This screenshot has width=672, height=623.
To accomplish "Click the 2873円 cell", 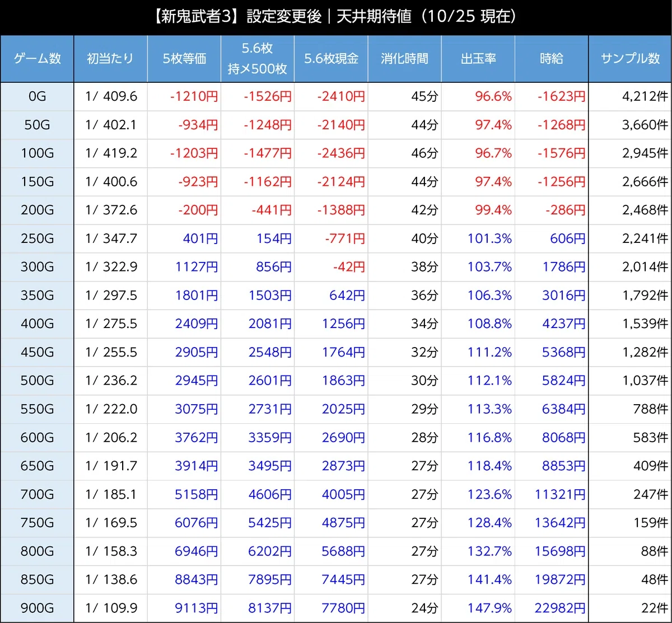I will tap(331, 466).
